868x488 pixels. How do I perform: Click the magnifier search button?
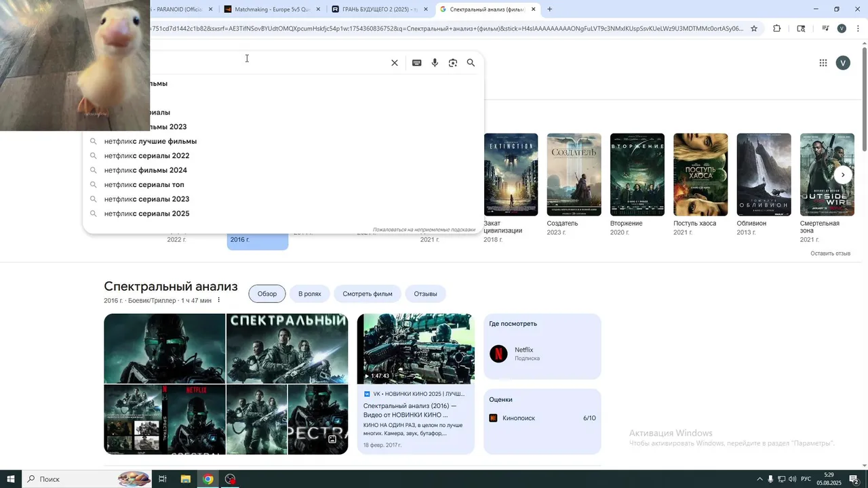471,63
